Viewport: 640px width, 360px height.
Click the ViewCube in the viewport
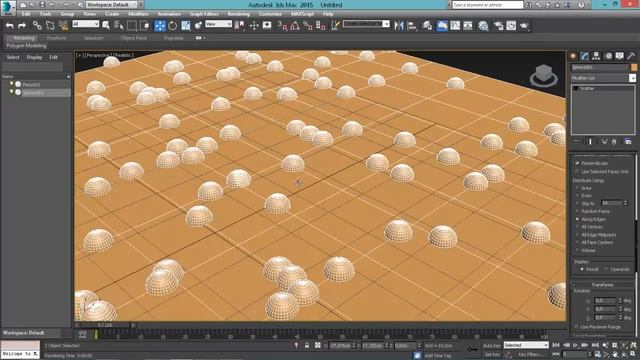[x=544, y=76]
